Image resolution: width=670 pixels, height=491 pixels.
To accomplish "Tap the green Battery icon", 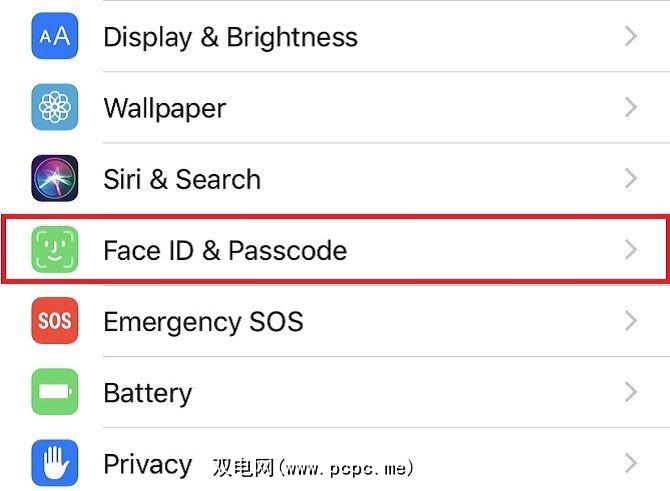I will pos(55,392).
